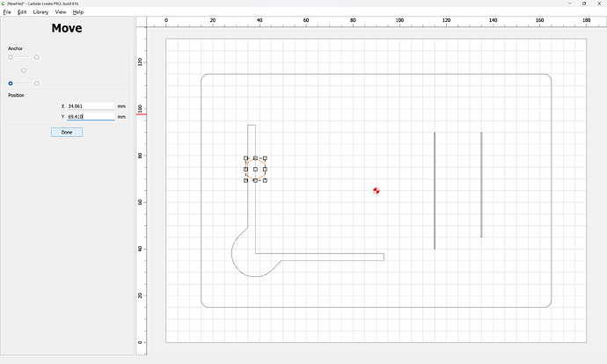This screenshot has height=364, width=607.
Task: Click the Done button
Action: (67, 132)
